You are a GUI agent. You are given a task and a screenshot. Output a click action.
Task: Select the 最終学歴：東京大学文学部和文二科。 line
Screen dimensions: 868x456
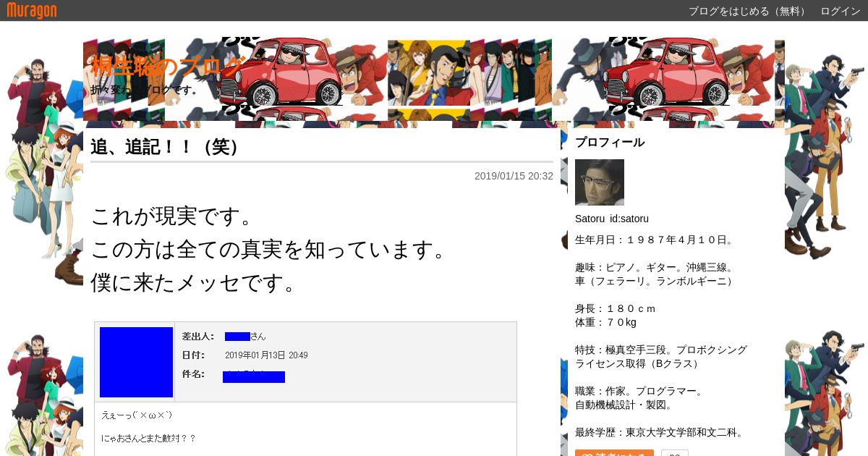point(660,433)
